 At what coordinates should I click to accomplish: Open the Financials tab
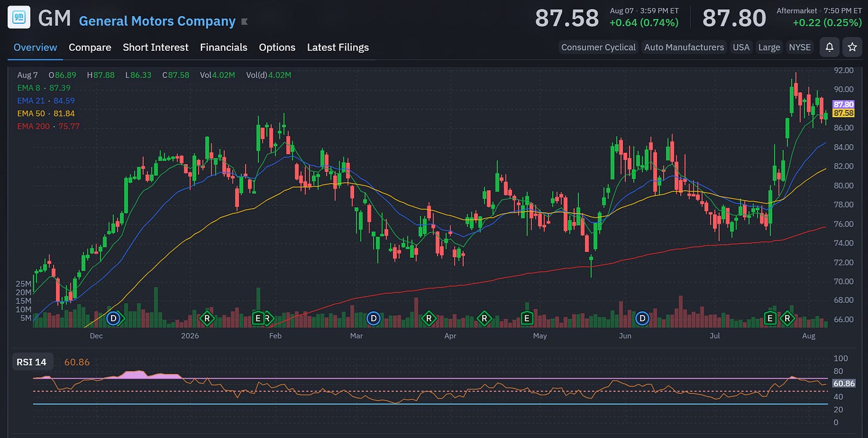point(224,47)
